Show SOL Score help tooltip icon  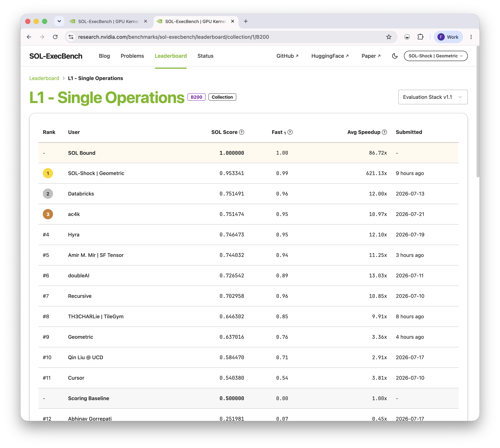[242, 132]
